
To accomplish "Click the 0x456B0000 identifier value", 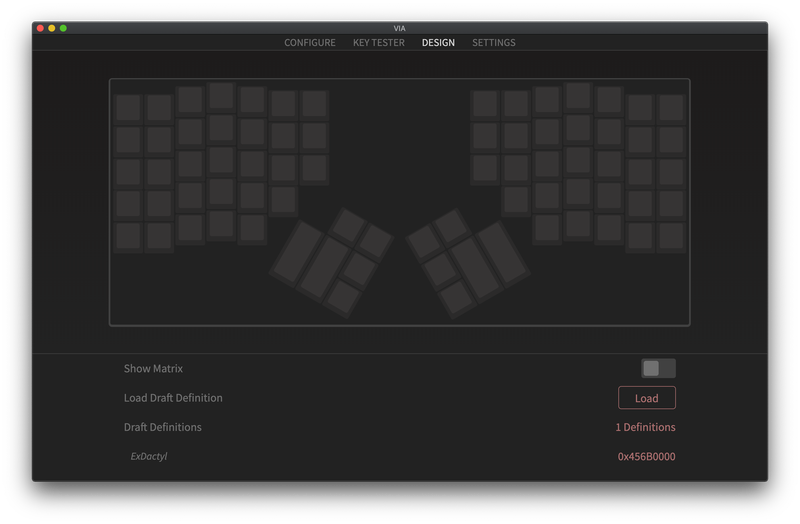I will [646, 456].
